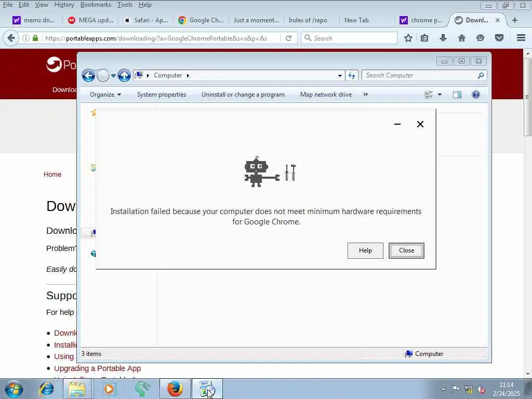Close the Downl... tab with its X
This screenshot has width=532, height=399.
point(497,20)
